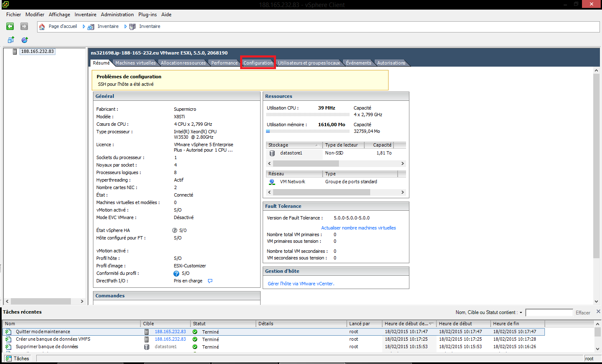Viewport: 602px width, 364px height.
Task: Open the Affichage menu
Action: [x=59, y=15]
